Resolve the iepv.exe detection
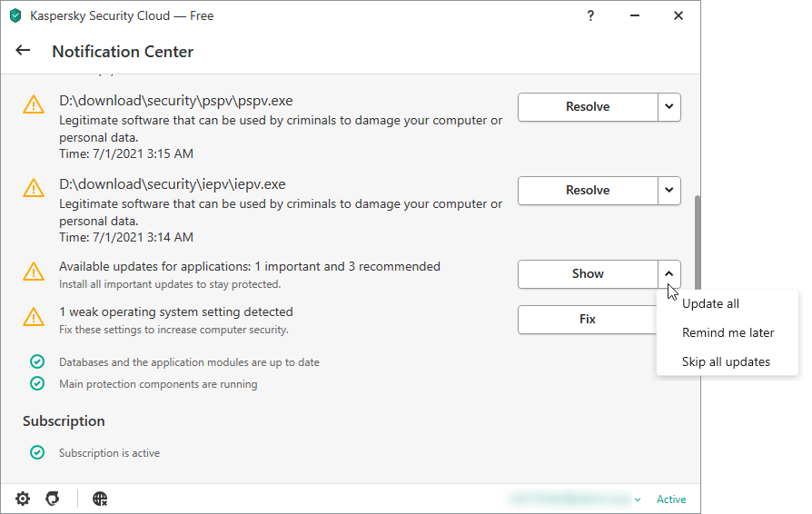This screenshot has width=812, height=514. 588,191
